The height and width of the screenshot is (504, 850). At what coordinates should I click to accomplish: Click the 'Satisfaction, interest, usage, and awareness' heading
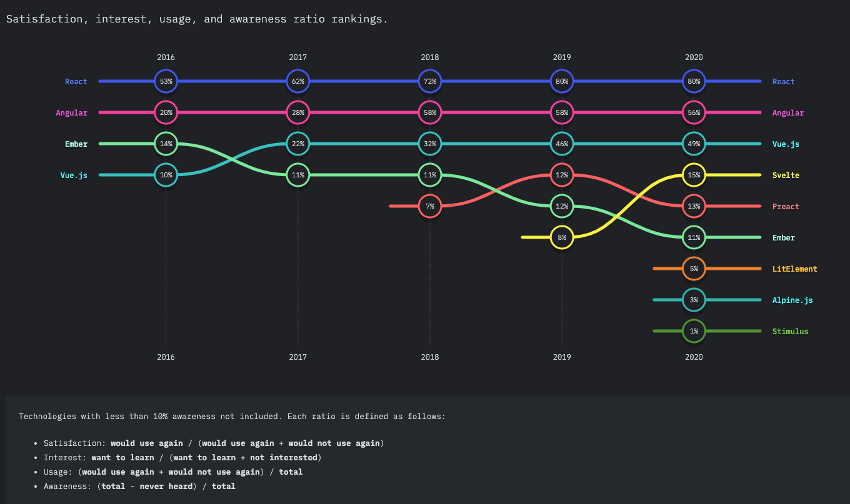coord(197,19)
